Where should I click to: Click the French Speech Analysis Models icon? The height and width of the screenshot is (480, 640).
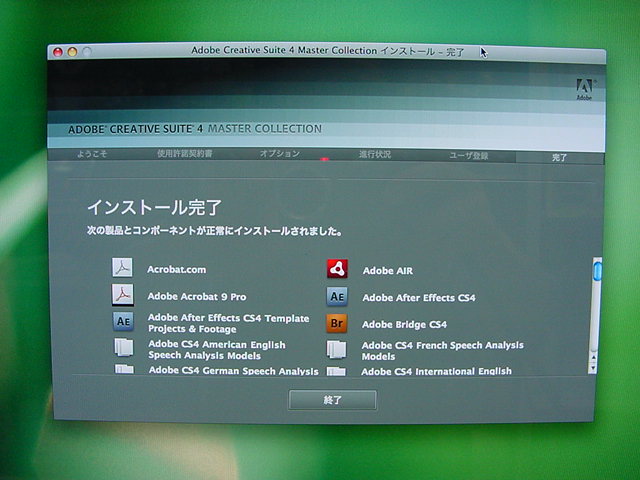[x=337, y=350]
